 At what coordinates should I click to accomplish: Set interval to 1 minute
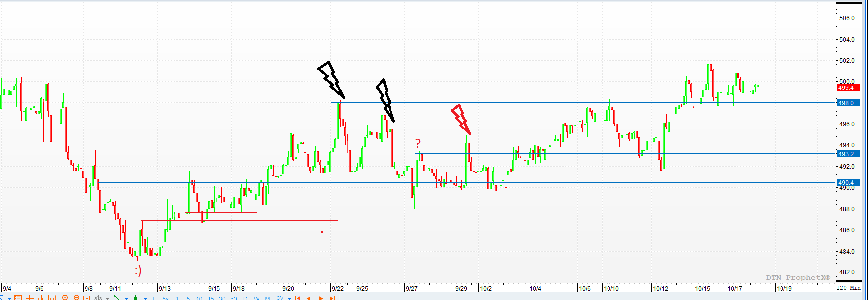[x=177, y=298]
